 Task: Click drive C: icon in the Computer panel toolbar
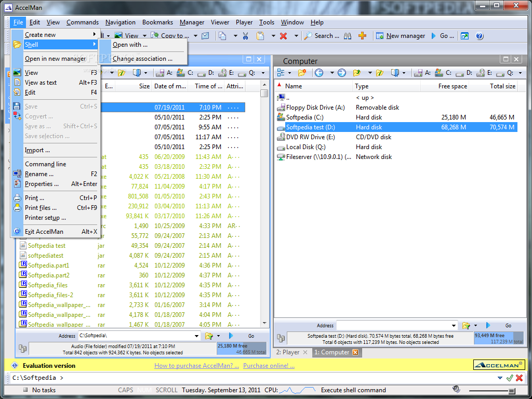[440, 73]
